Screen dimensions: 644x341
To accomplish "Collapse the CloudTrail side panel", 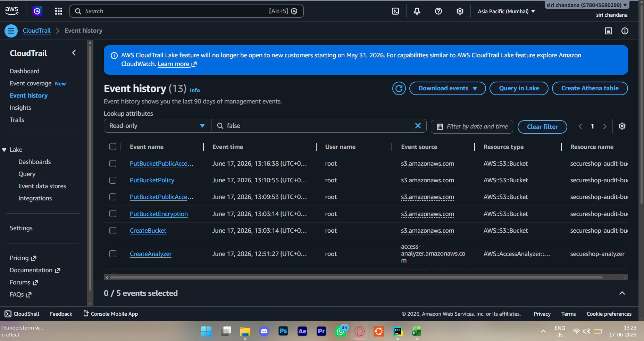I will [x=74, y=53].
